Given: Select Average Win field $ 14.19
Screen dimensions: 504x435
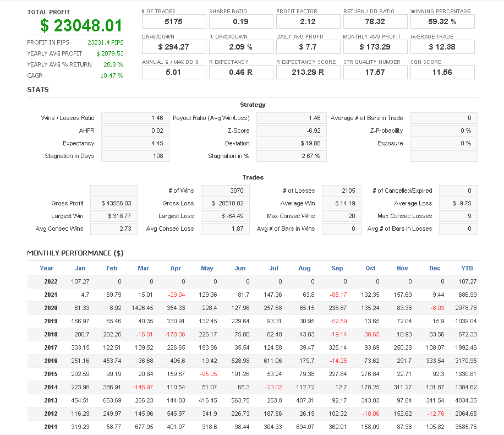Looking at the screenshot, I should (342, 203).
